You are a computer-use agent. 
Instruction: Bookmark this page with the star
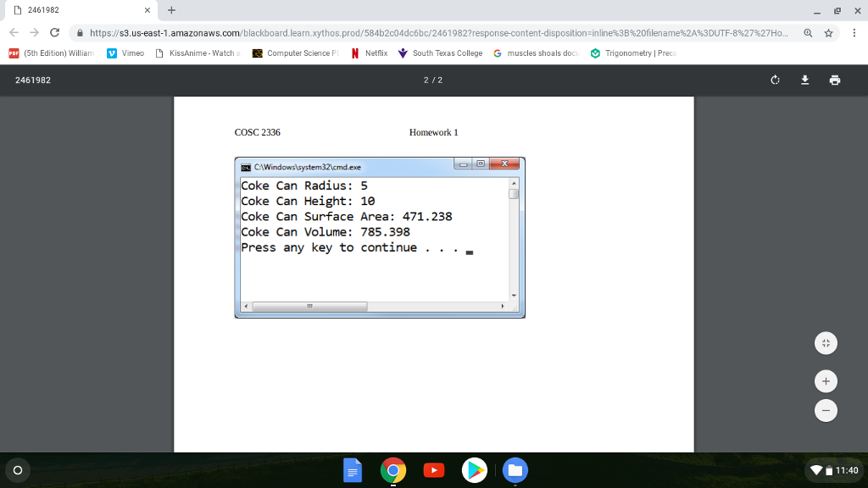(829, 33)
